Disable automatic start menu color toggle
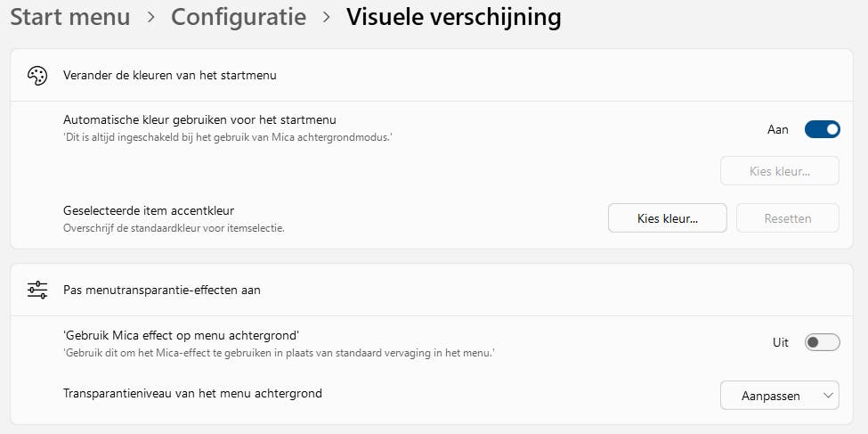868x434 pixels. [822, 130]
